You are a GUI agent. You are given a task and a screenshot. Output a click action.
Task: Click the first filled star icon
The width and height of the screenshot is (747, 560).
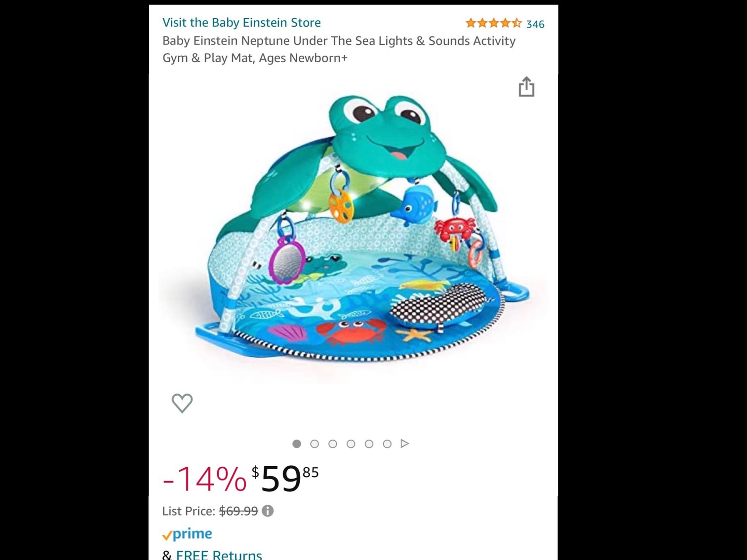coord(471,23)
